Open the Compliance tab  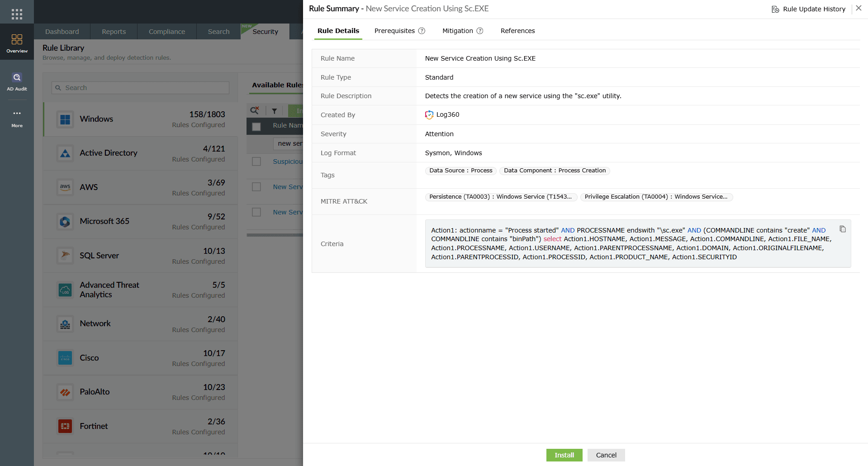point(167,32)
